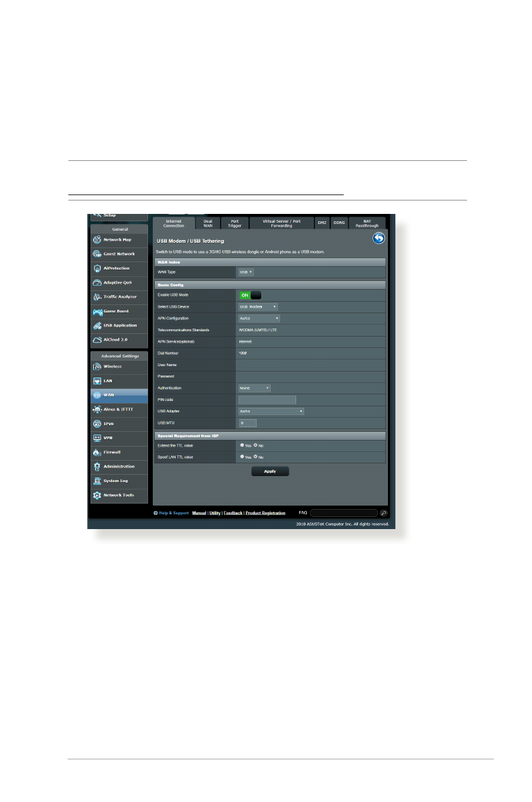Select Yes for Extend the TTL value
Viewport: 532px width, 802px height.
click(242, 445)
